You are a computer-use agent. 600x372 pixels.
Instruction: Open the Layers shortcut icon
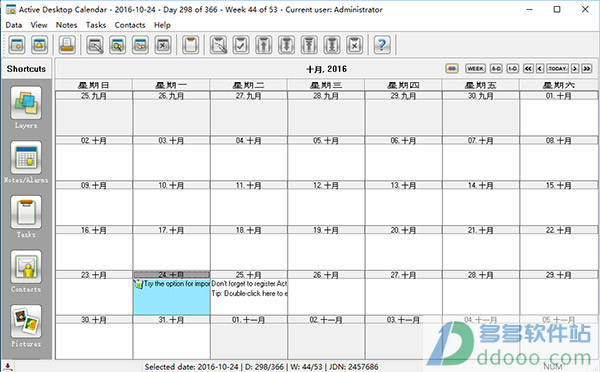26,103
